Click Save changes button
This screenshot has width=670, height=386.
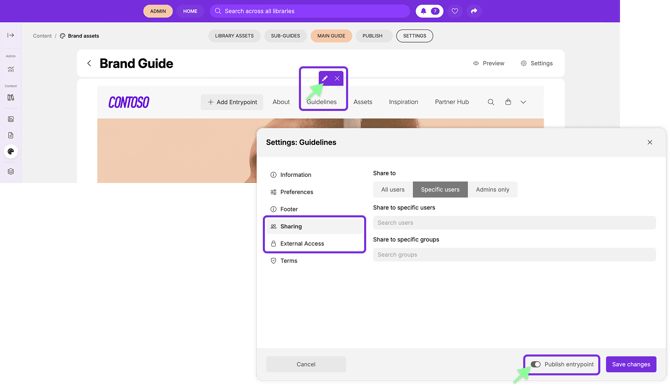pyautogui.click(x=631, y=364)
